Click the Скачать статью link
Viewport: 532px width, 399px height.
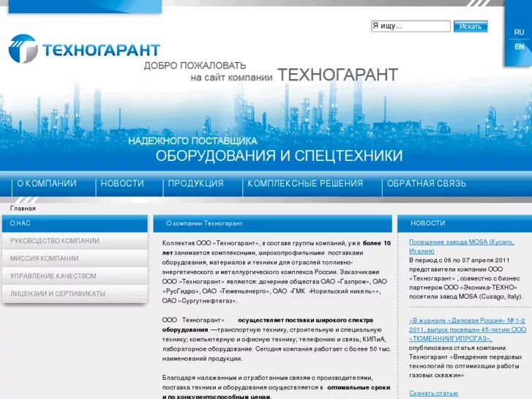434,393
